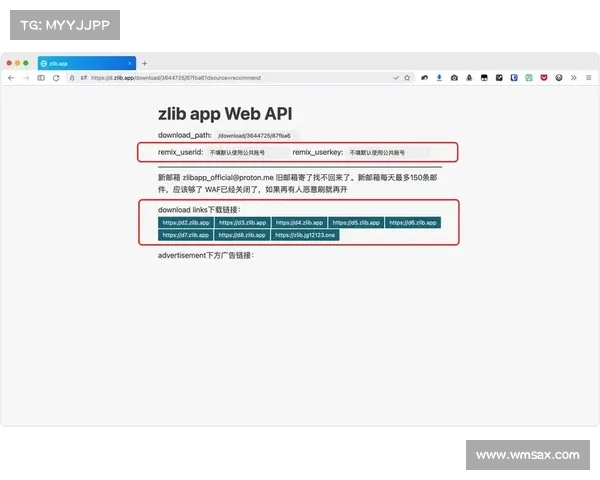Open the https://d3.zlib.app download link
Image resolution: width=600 pixels, height=480 pixels.
point(243,222)
